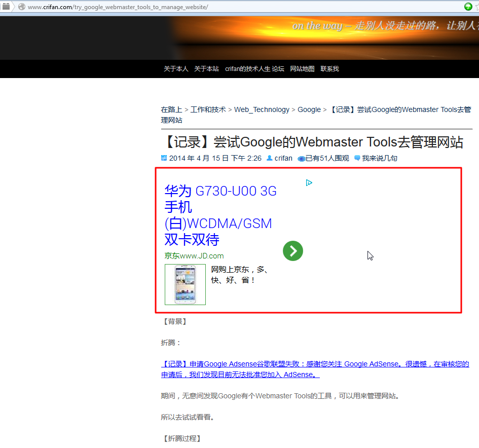The height and width of the screenshot is (448, 479).
Task: Click 我来说几句 comment link
Action: [380, 158]
